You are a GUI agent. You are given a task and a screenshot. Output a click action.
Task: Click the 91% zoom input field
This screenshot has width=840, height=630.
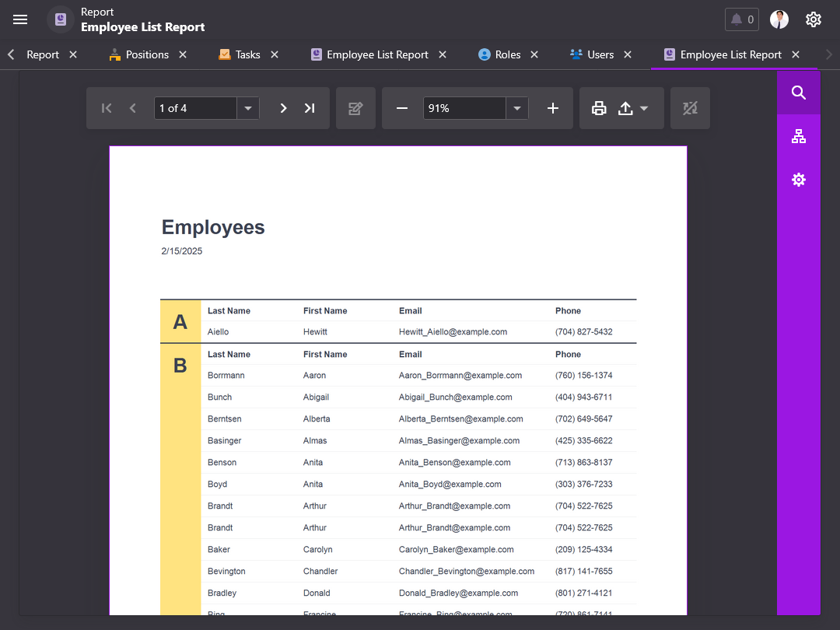[x=464, y=108]
